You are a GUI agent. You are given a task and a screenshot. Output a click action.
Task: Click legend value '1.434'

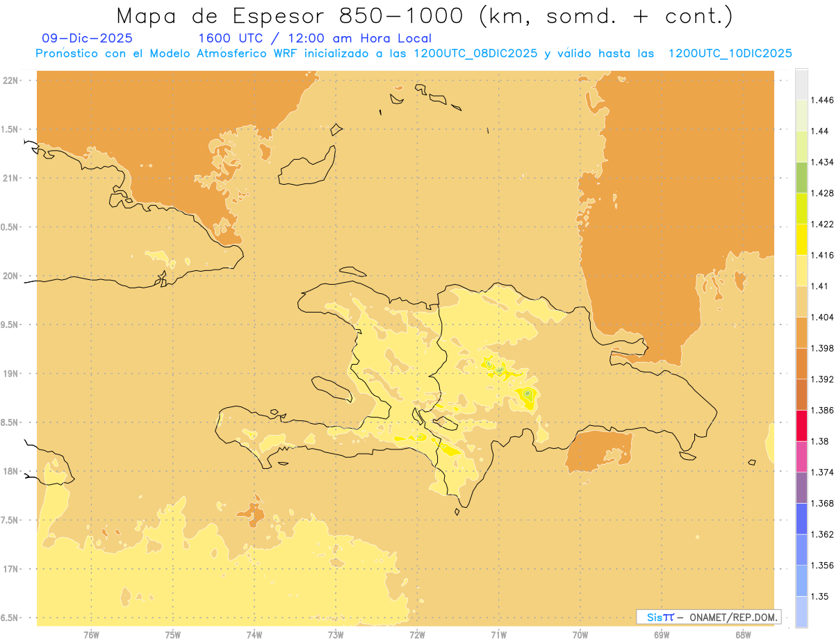(821, 162)
